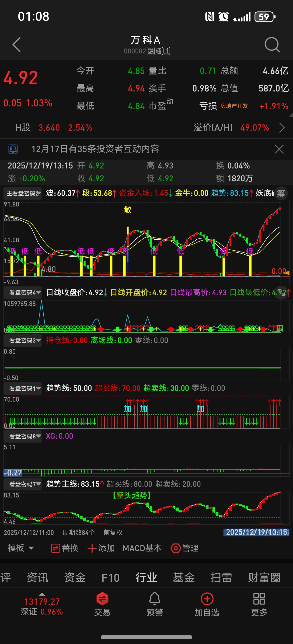Tap the 周期数84个 period count label
The image size is (293, 644).
pyautogui.click(x=79, y=532)
